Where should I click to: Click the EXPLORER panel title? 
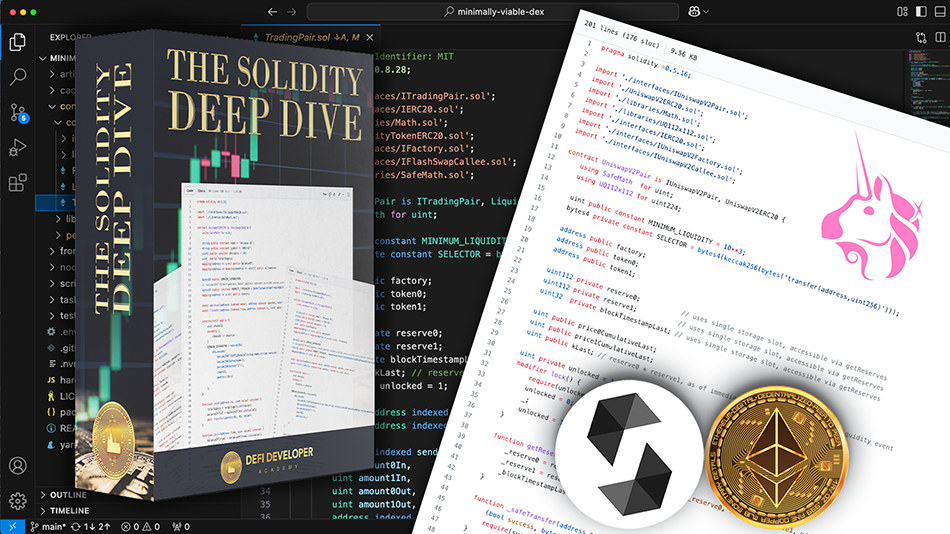[68, 38]
